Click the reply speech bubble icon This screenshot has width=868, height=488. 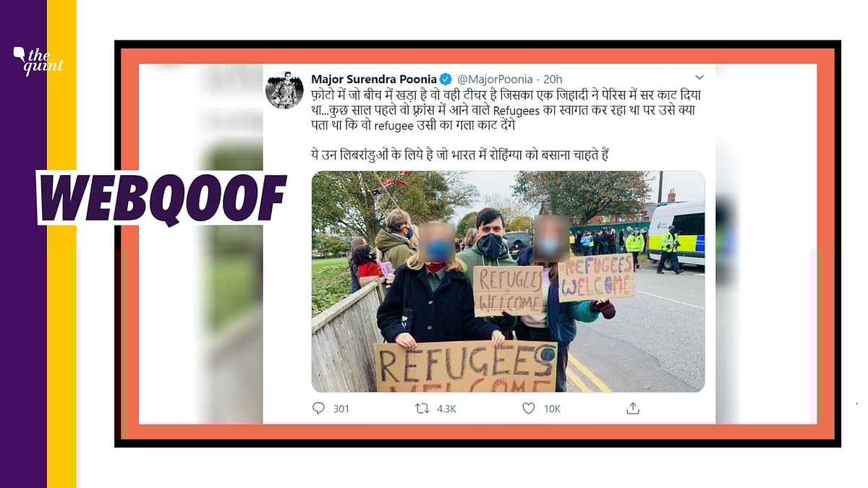click(x=318, y=408)
